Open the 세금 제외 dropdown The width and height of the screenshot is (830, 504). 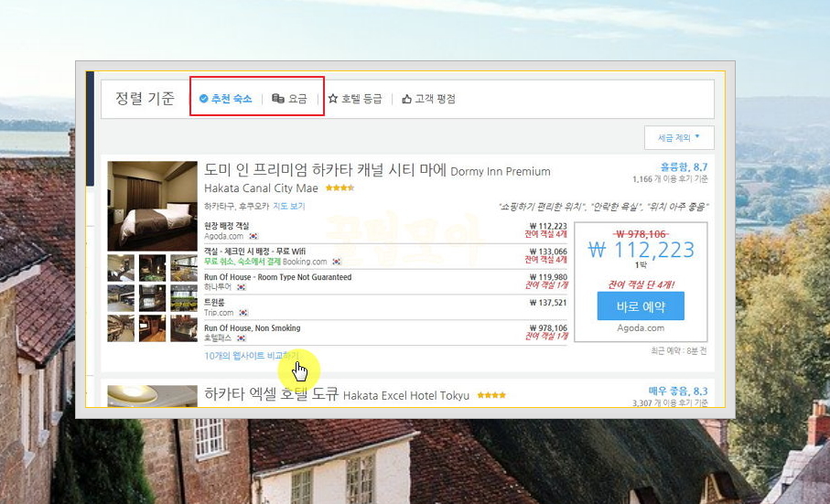679,137
